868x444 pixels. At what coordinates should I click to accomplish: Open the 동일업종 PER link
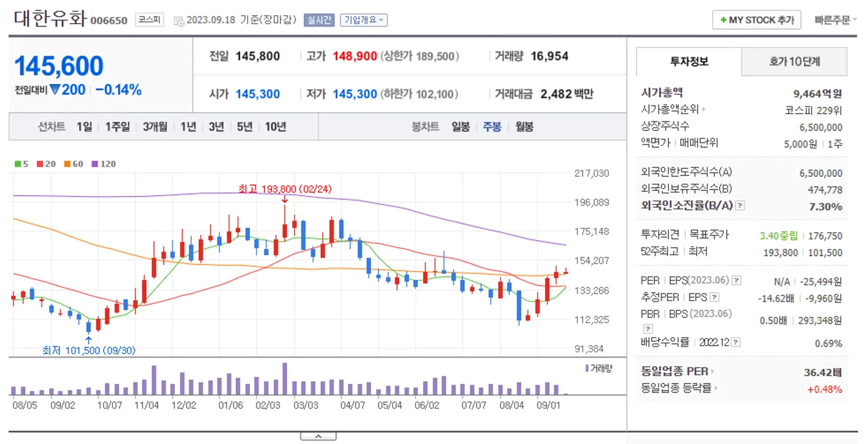[675, 372]
